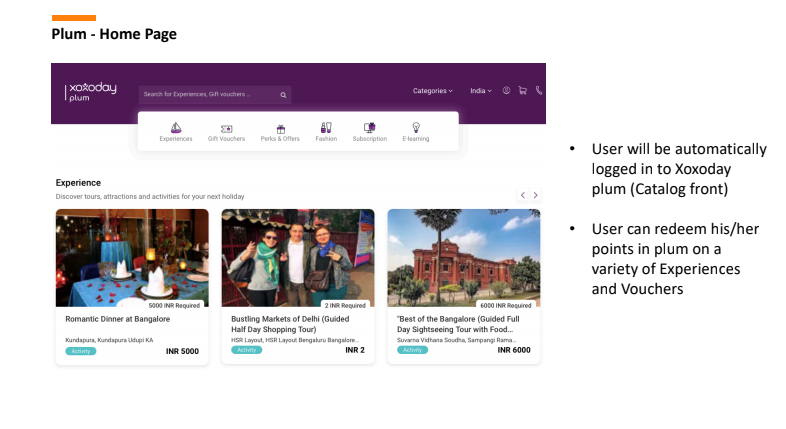Screen dimensions: 786x429
Task: Click the Kundapura, Kundapura Udupi KA location
Action: pos(109,340)
